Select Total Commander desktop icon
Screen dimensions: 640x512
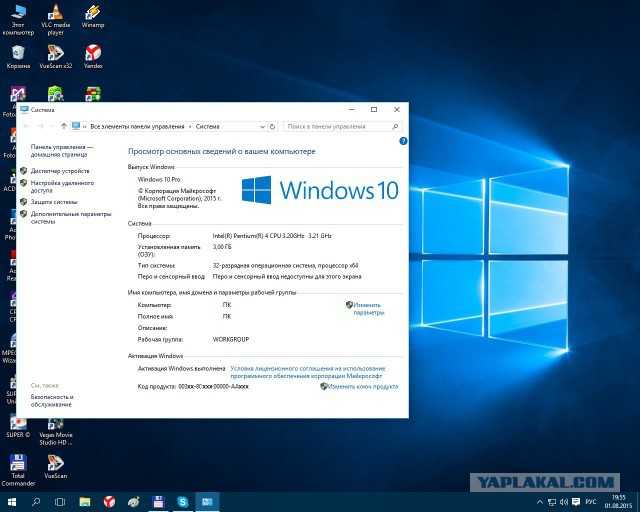click(x=18, y=470)
